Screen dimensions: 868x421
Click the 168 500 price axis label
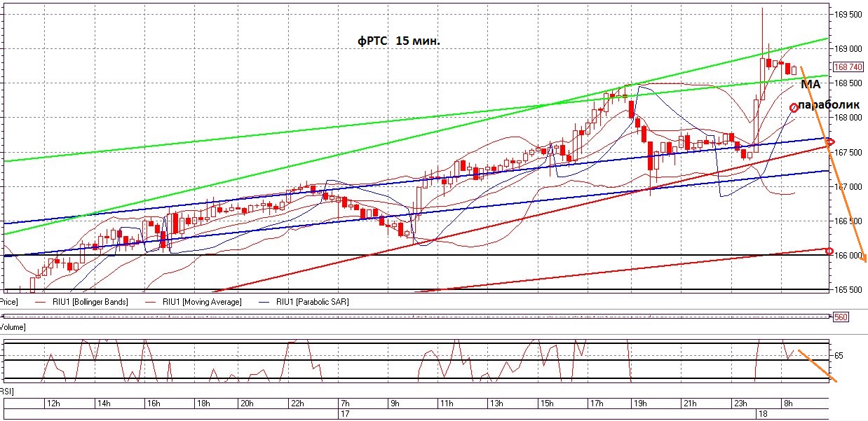pos(849,83)
